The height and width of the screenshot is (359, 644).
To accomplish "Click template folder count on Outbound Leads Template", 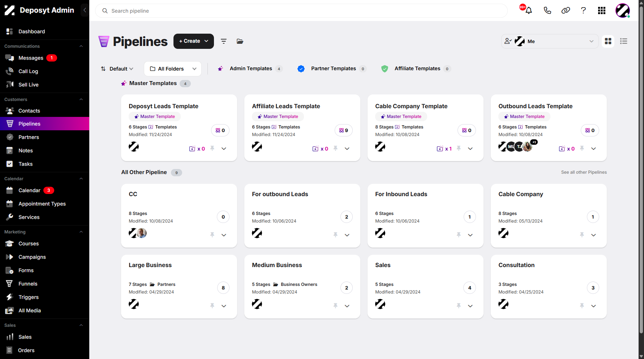I will click(x=567, y=149).
